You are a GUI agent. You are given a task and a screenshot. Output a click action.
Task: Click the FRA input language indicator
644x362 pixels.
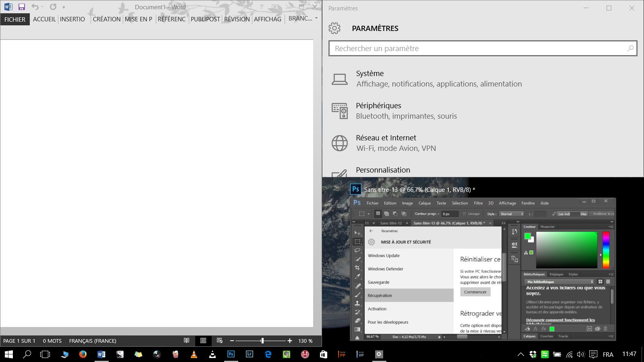tap(608, 354)
